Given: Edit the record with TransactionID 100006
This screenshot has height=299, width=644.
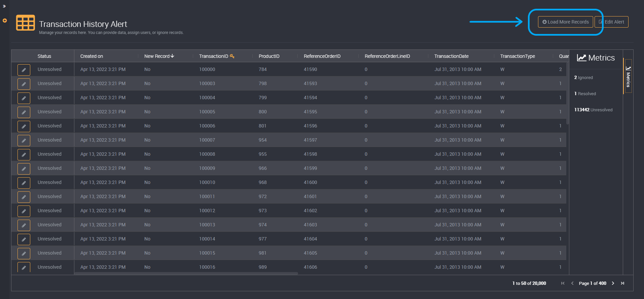Looking at the screenshot, I should [24, 126].
